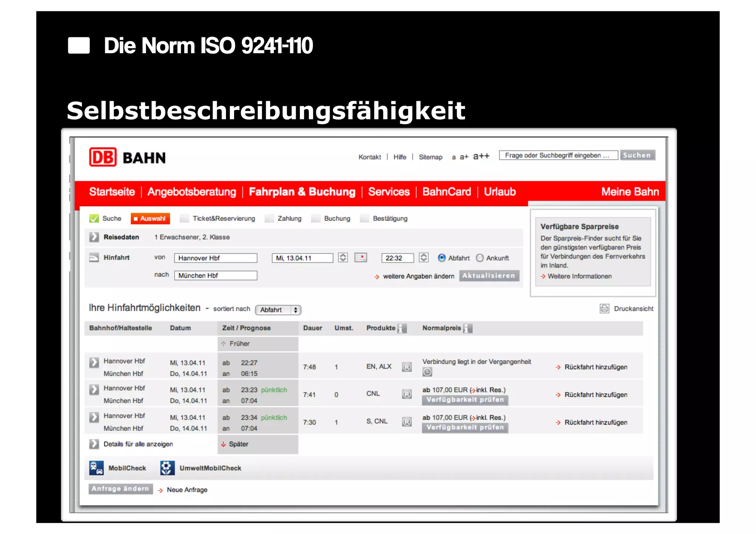Click 'weitere Angaben ändern' link
756x534 pixels.
pyautogui.click(x=419, y=276)
